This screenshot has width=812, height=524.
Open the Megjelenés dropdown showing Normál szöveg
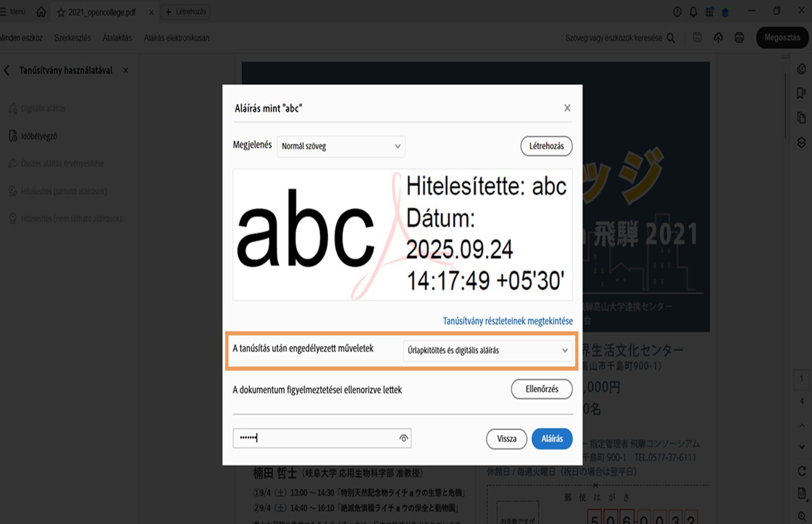[341, 147]
